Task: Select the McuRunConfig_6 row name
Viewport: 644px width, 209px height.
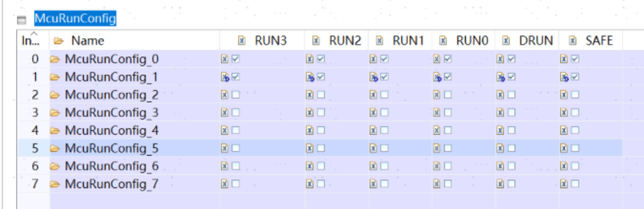Action: 111,166
